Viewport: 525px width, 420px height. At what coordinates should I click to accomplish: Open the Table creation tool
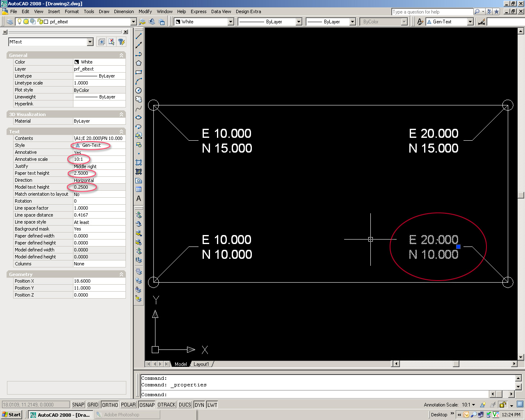tap(138, 189)
